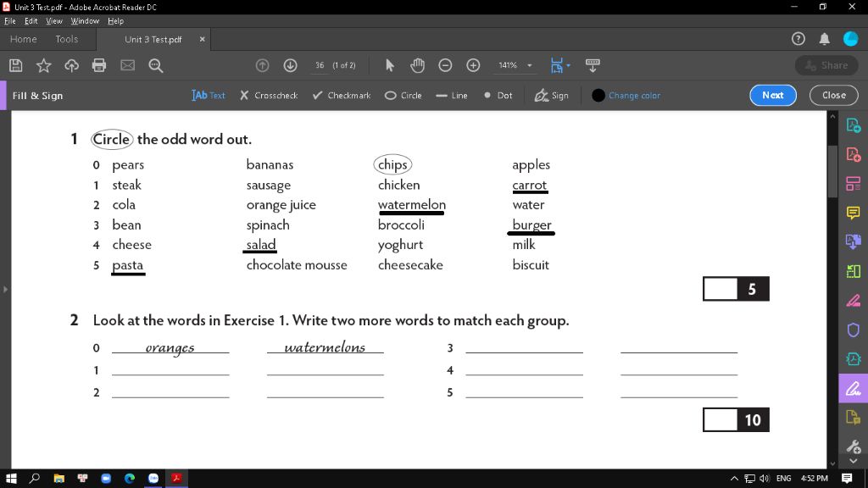Image resolution: width=868 pixels, height=488 pixels.
Task: Open the find text magnifier
Action: click(156, 65)
